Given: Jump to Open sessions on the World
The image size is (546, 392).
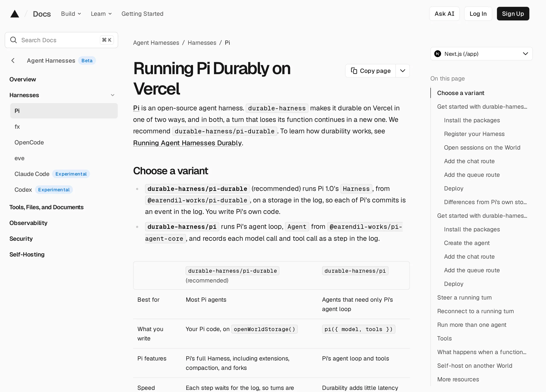Looking at the screenshot, I should [482, 147].
